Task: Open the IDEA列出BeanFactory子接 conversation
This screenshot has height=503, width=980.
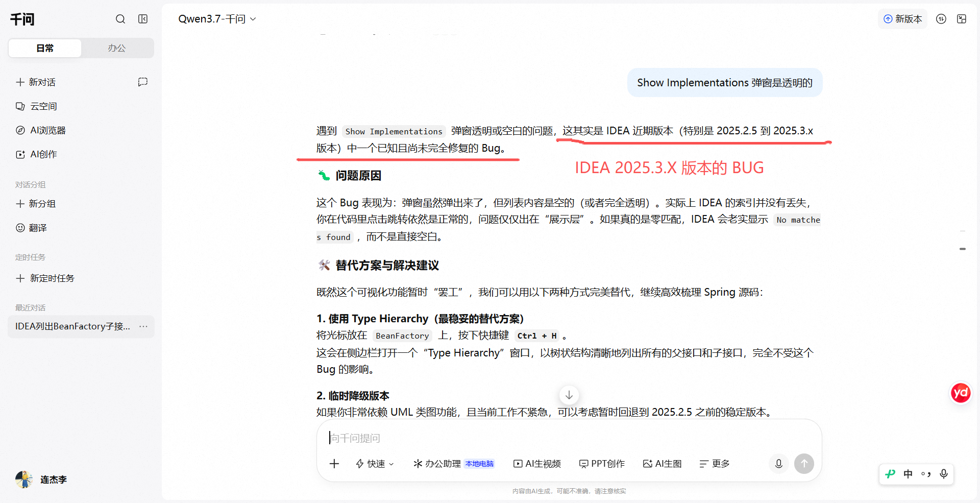Action: point(72,326)
